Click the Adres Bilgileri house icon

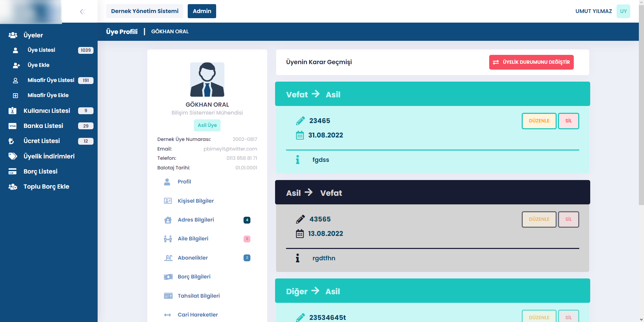[168, 220]
